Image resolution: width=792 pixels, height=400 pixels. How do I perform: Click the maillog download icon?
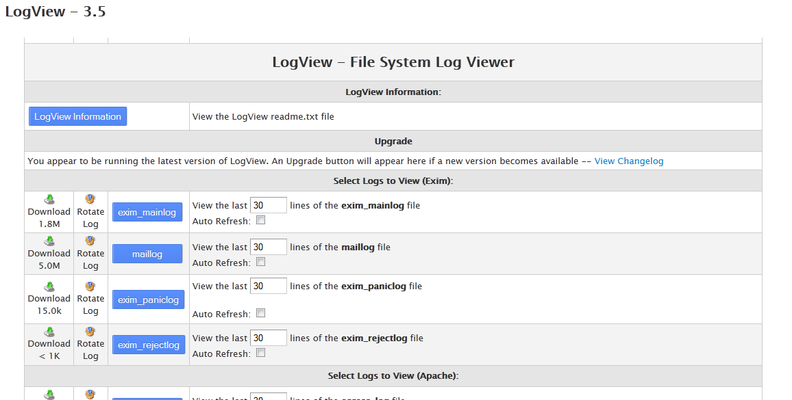pyautogui.click(x=49, y=242)
